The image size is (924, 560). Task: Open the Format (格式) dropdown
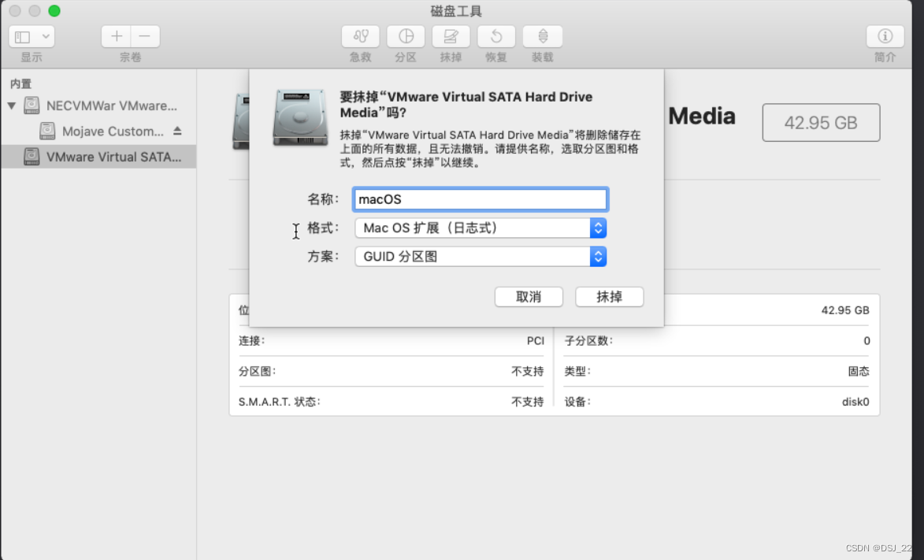tap(481, 228)
